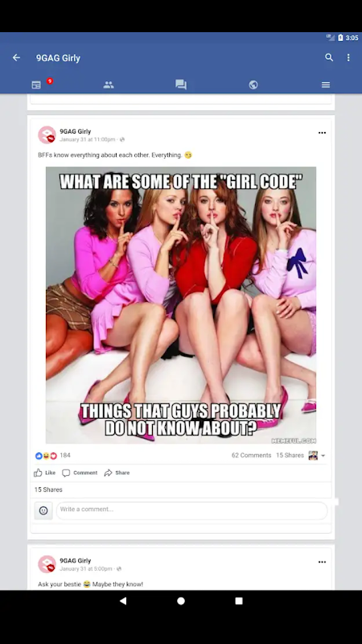Expand the commenting identity dropdown arrow
Image resolution: width=362 pixels, height=644 pixels.
tap(323, 456)
